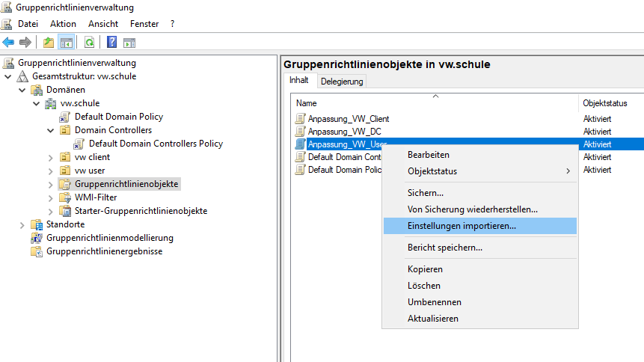
Task: Open help via the blue question mark icon
Action: click(x=111, y=43)
